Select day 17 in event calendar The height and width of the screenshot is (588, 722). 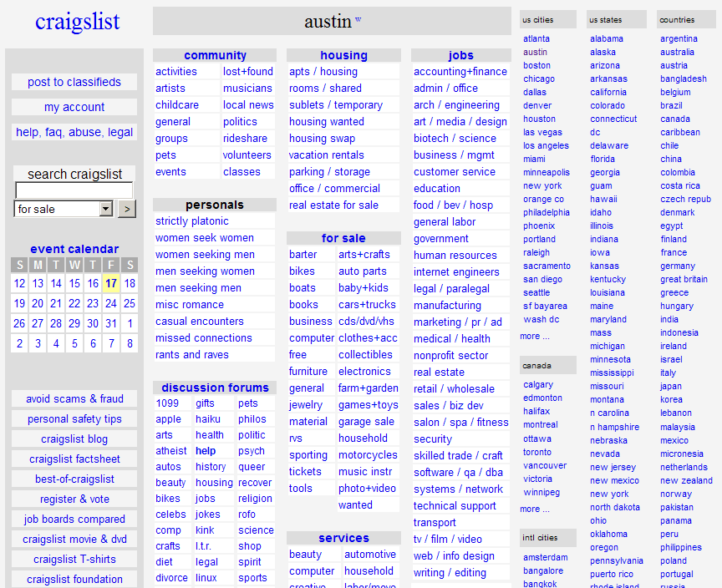pyautogui.click(x=111, y=283)
